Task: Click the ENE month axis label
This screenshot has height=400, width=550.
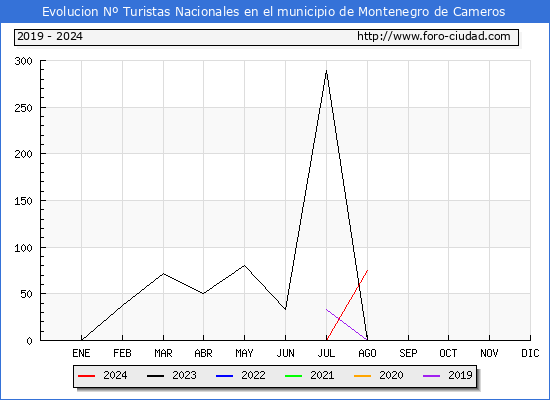Action: point(81,353)
